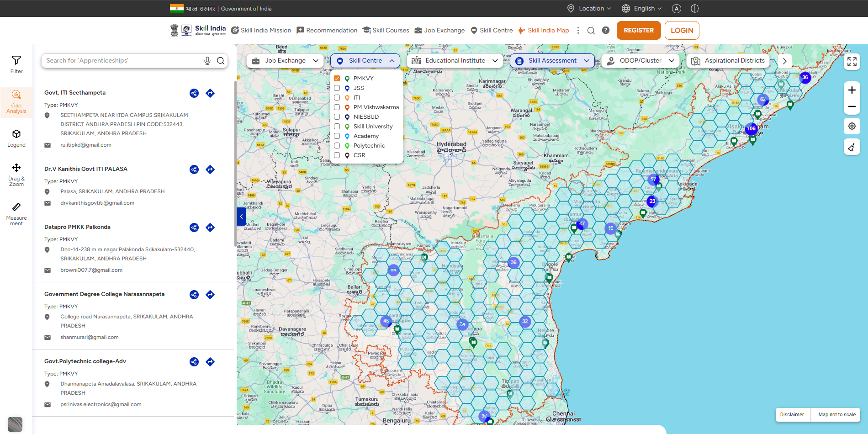Screen dimensions: 868x434
Task: Click the REGISTER button
Action: coord(639,30)
